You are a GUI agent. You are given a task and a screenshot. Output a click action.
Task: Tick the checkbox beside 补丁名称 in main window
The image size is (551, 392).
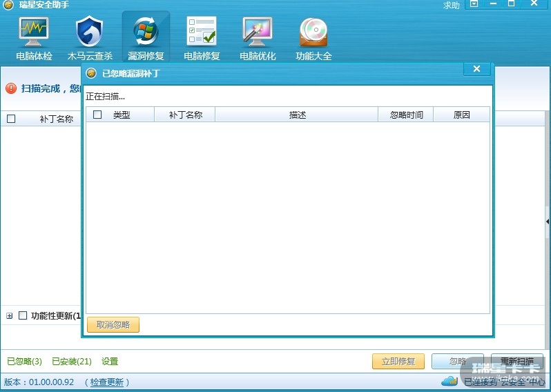pos(11,119)
